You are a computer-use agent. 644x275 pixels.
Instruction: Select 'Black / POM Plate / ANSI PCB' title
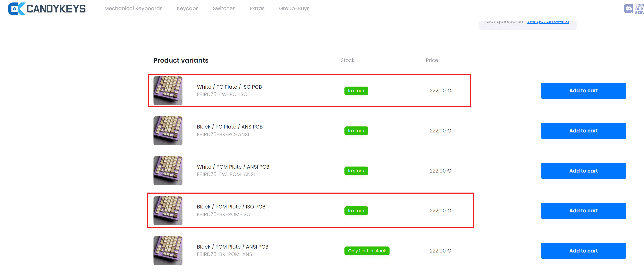click(x=233, y=247)
